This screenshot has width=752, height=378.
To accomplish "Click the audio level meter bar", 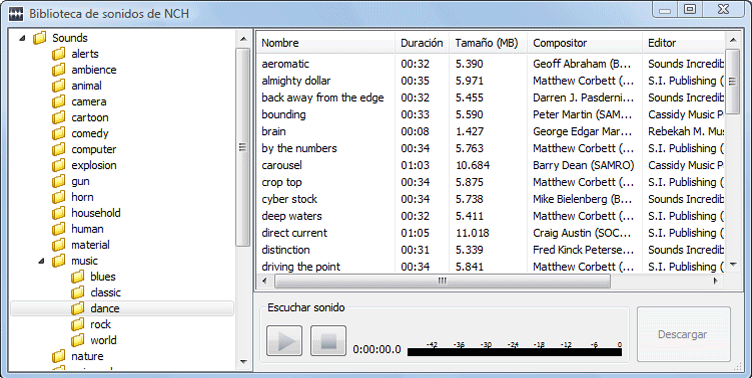I will (515, 352).
